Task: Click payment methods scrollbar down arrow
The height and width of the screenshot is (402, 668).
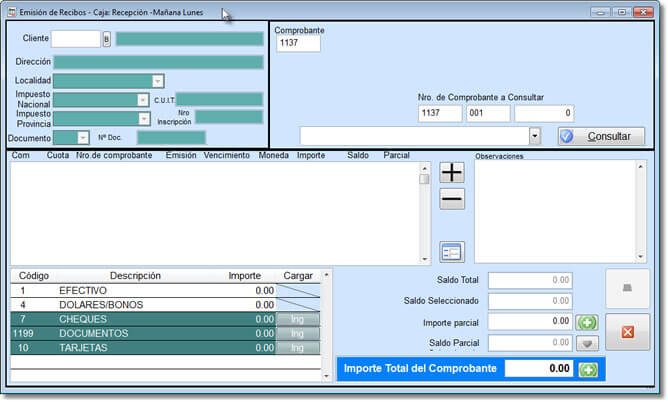Action: pos(326,376)
